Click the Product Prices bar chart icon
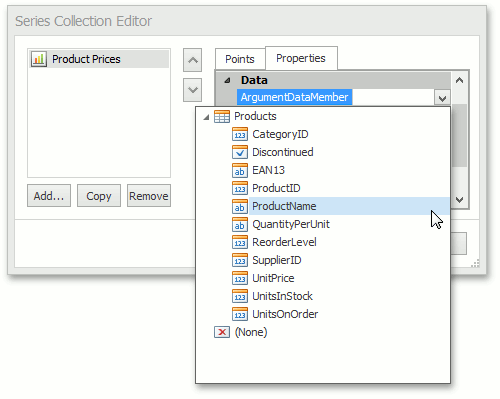Viewport: 500px width, 399px height. click(39, 59)
